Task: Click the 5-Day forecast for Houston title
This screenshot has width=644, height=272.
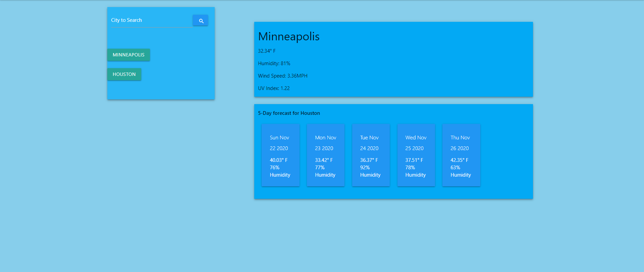Action: pyautogui.click(x=289, y=113)
